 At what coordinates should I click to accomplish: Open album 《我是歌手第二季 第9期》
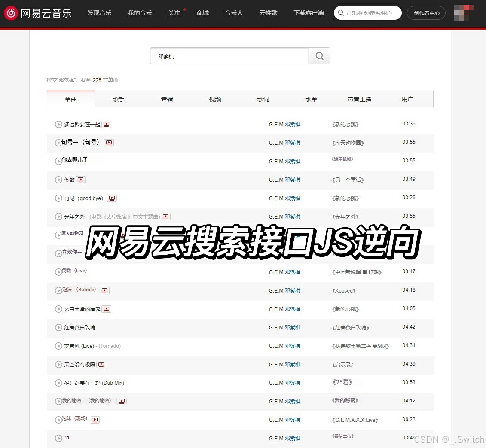pos(360,346)
